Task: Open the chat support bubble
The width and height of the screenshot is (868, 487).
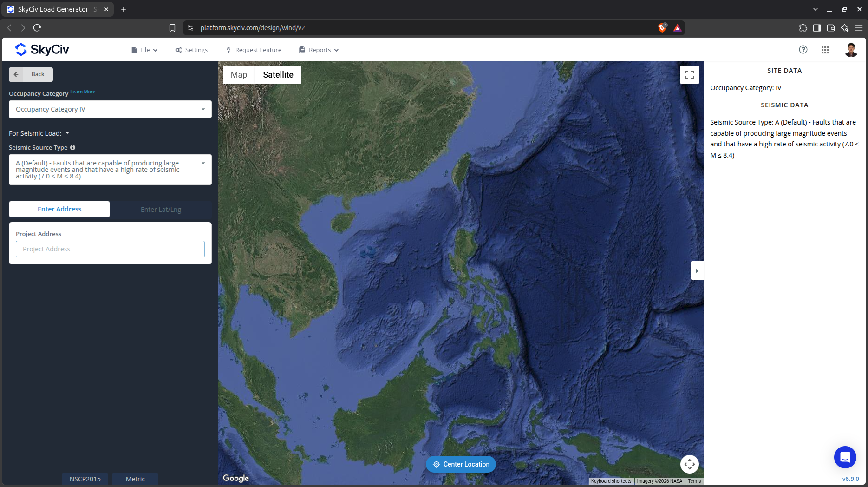Action: [845, 457]
